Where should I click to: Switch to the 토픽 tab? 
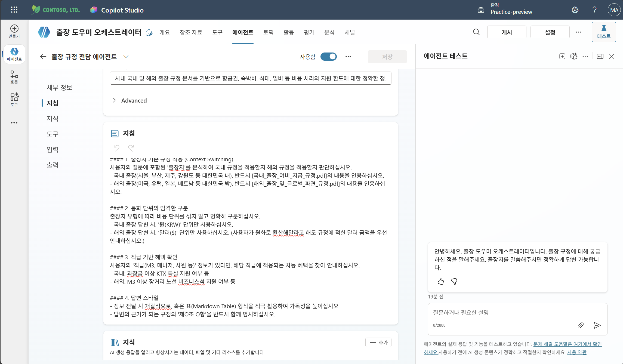pyautogui.click(x=268, y=32)
